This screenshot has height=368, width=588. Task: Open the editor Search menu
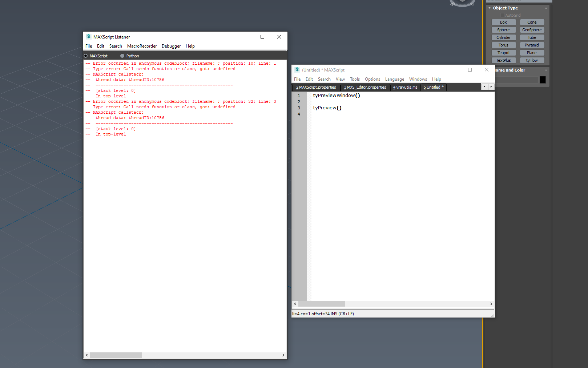[x=324, y=79]
